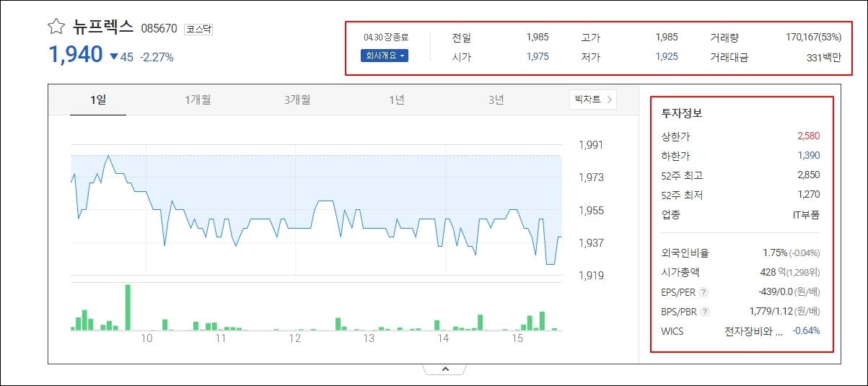
Task: Open the 빅차트 full chart
Action: pyautogui.click(x=593, y=100)
